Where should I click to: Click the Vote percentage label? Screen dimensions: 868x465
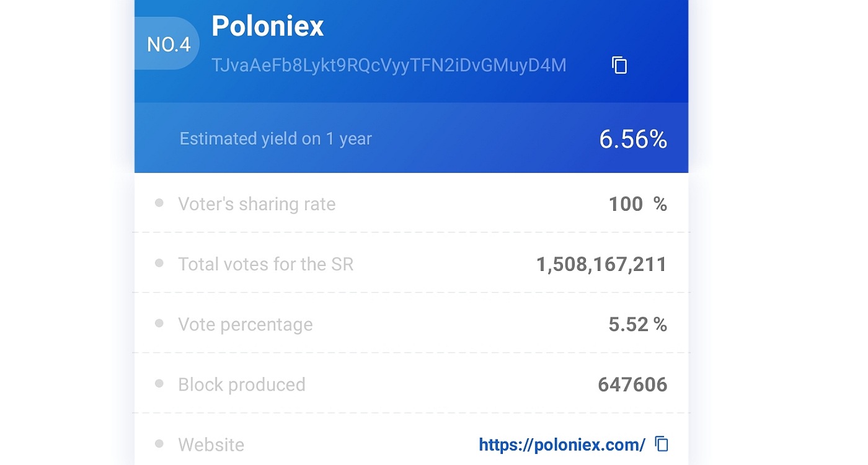(246, 324)
